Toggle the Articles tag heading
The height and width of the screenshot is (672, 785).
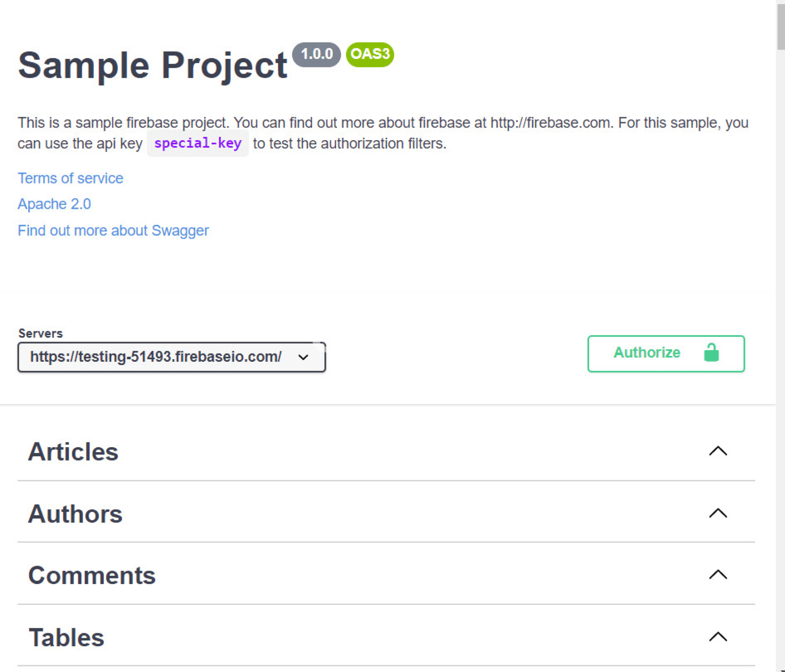(x=73, y=452)
